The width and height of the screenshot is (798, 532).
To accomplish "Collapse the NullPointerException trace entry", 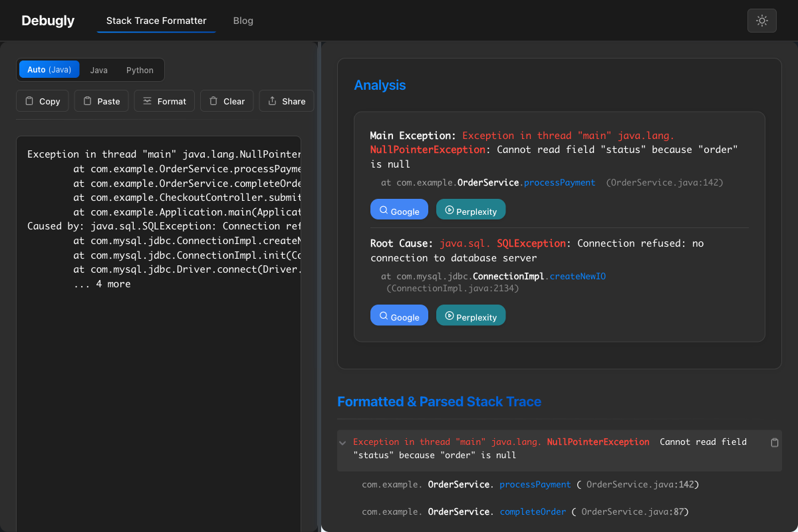I will pyautogui.click(x=342, y=443).
